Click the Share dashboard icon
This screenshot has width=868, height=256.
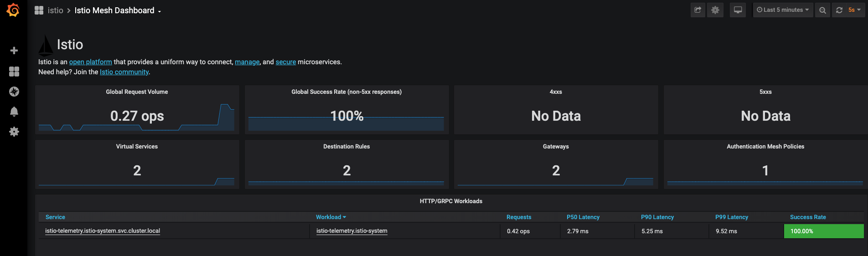click(x=697, y=10)
